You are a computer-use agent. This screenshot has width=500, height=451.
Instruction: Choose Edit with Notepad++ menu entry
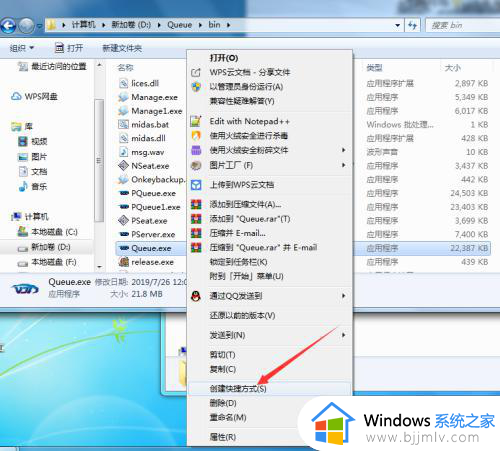pyautogui.click(x=269, y=121)
